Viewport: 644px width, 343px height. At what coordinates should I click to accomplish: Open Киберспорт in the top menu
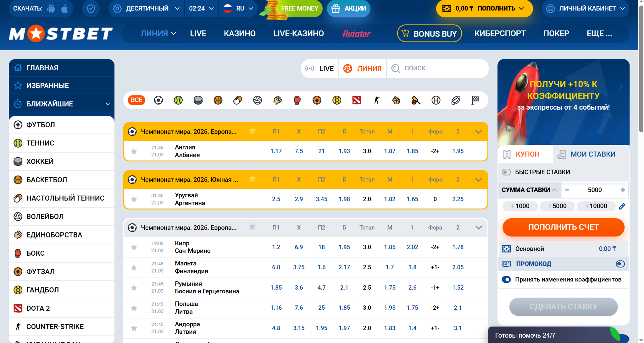point(500,34)
